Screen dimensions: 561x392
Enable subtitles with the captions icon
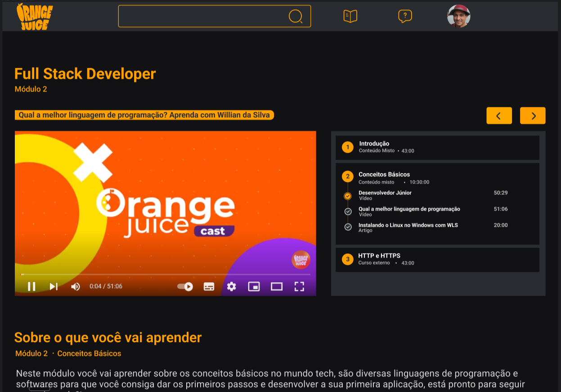click(x=209, y=286)
